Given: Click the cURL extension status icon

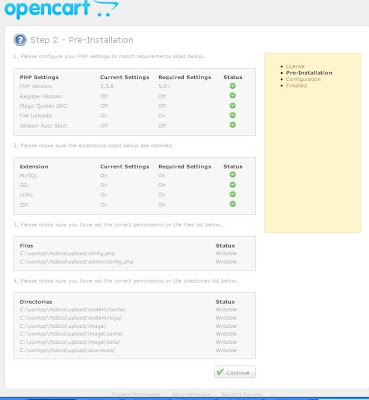Looking at the screenshot, I should point(233,194).
